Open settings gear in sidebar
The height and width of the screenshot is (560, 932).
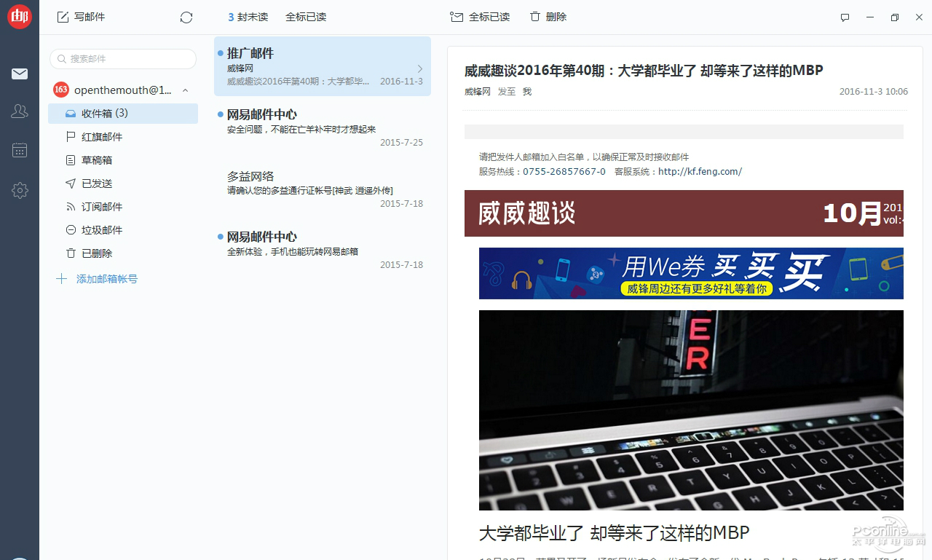click(20, 191)
